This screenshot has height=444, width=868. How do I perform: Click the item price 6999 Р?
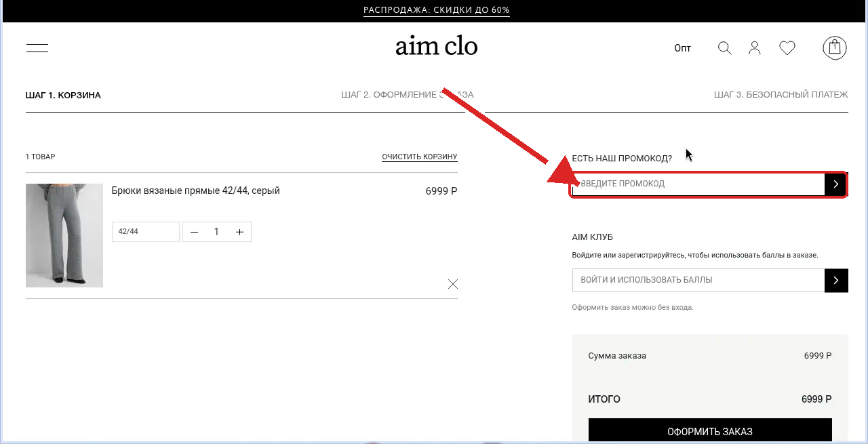[x=441, y=191]
